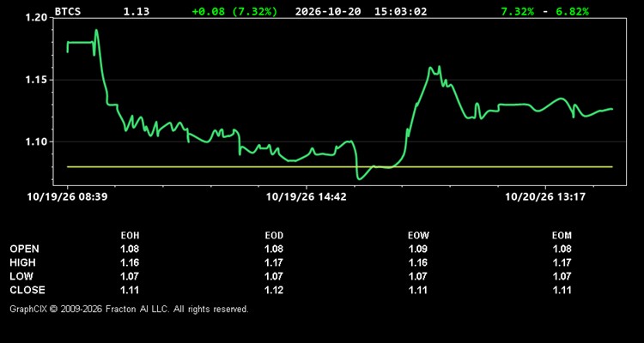The height and width of the screenshot is (343, 644).
Task: Click the EOW column header
Action: 418,236
